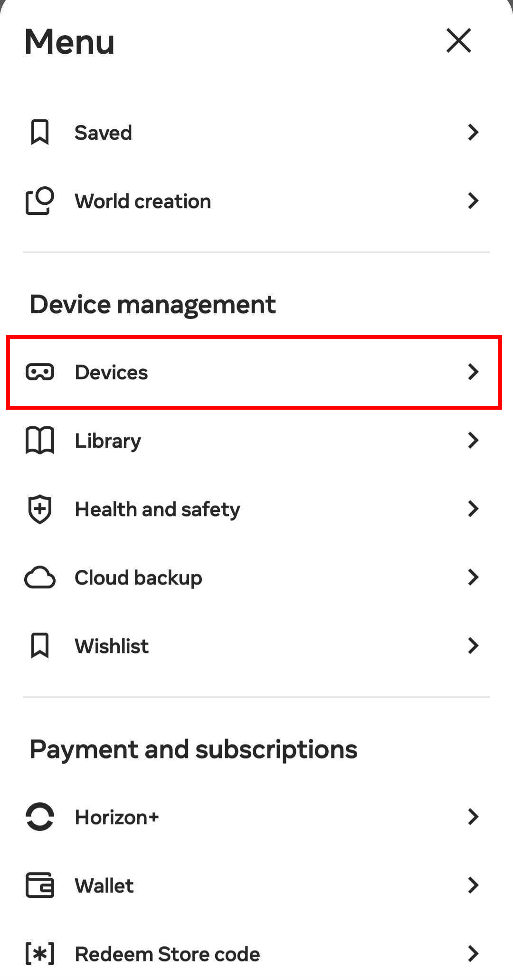Expand Saved using its chevron arrow
The width and height of the screenshot is (513, 980).
[x=473, y=132]
